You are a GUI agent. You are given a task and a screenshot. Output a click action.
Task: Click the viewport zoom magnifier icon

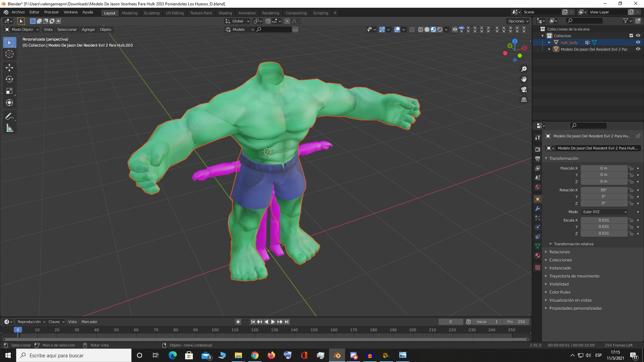[524, 69]
